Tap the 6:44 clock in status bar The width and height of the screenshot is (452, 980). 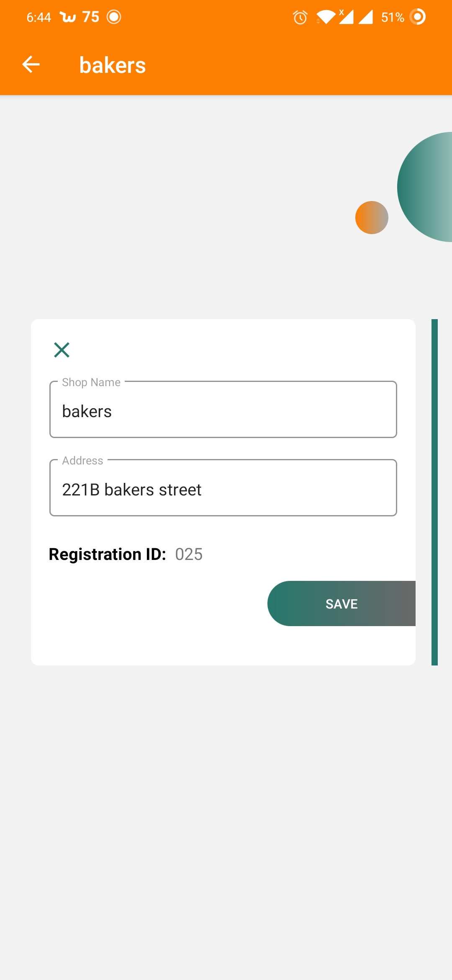click(39, 17)
